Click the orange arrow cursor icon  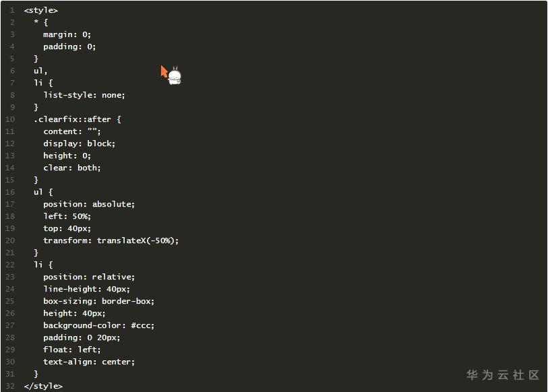click(164, 71)
